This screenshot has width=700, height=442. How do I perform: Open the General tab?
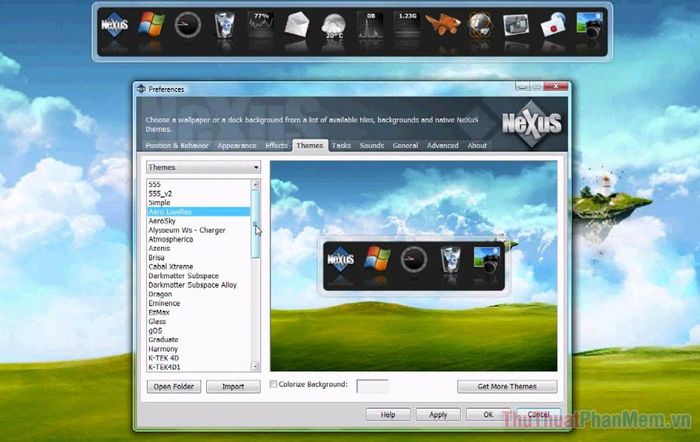click(x=405, y=146)
